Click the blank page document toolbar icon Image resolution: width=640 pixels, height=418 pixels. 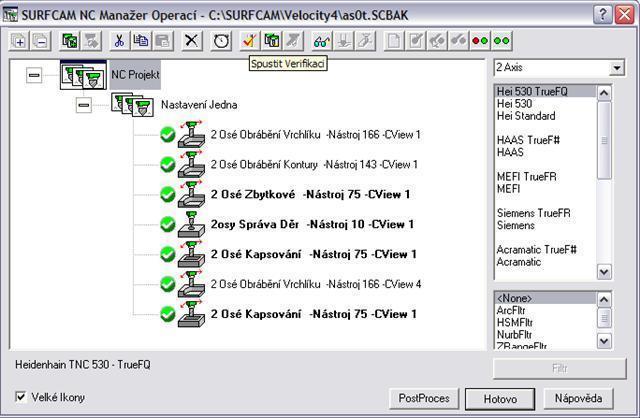click(393, 41)
